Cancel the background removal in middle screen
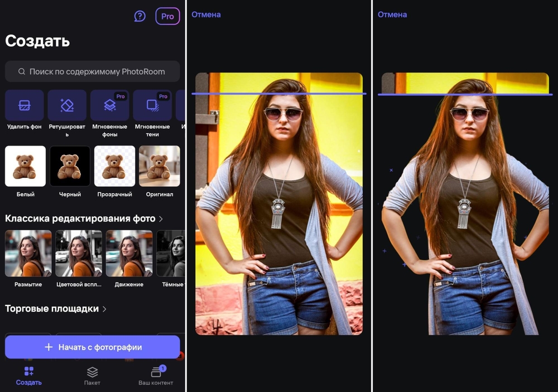The width and height of the screenshot is (558, 392). pyautogui.click(x=206, y=14)
